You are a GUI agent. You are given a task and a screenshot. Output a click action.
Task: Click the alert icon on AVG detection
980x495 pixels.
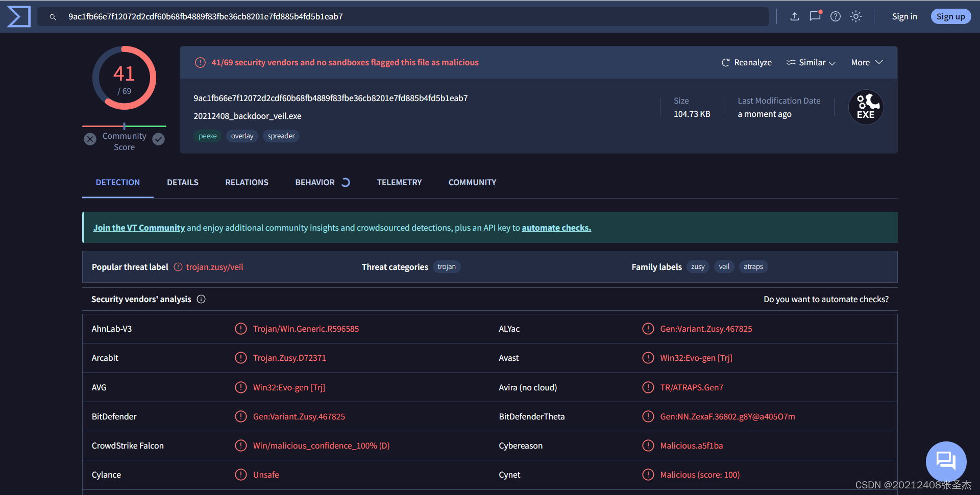241,387
